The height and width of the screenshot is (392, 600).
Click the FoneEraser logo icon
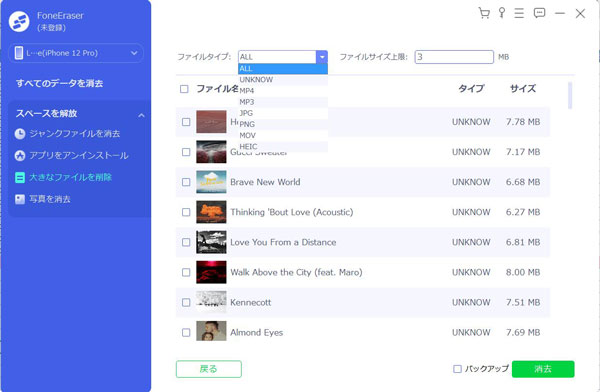pyautogui.click(x=19, y=21)
